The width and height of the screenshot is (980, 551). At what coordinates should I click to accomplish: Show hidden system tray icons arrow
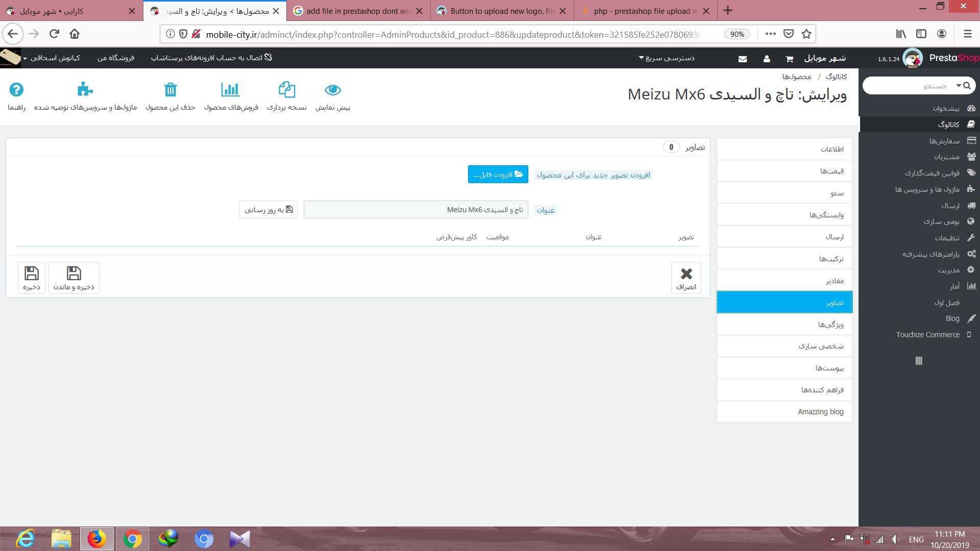point(832,539)
